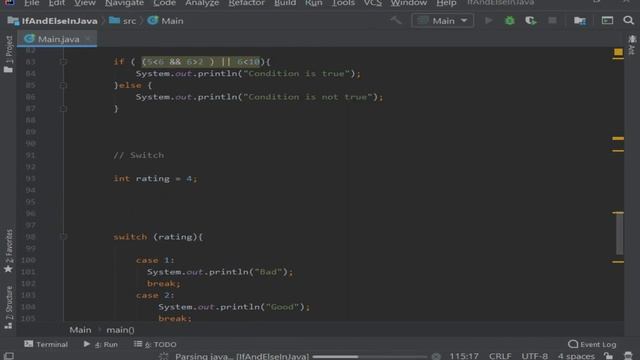
Task: Open the Analyze menu
Action: (202, 3)
